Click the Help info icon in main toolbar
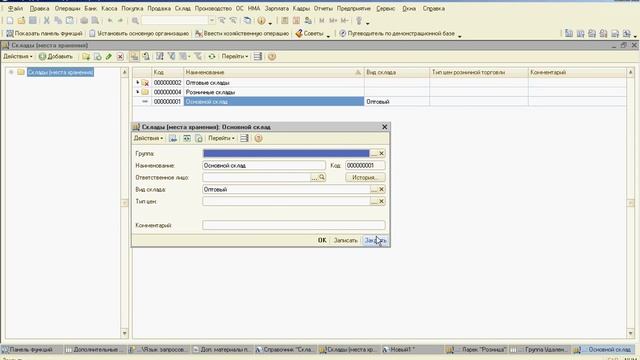The width and height of the screenshot is (640, 360). coord(261,20)
